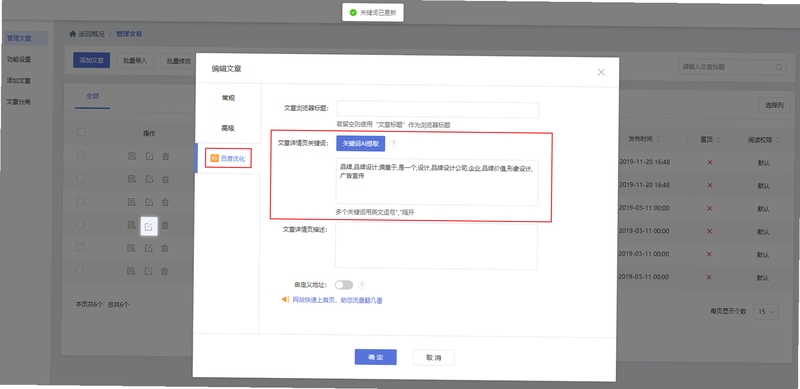Click the trash icon beside the highlighted edit icon
The height and width of the screenshot is (389, 800).
pyautogui.click(x=165, y=225)
